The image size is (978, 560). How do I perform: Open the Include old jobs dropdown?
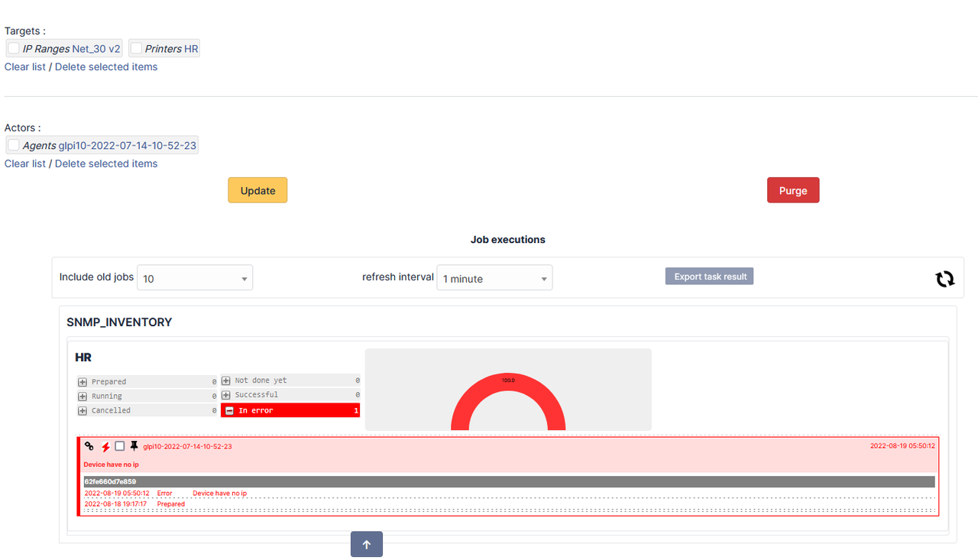pos(195,277)
